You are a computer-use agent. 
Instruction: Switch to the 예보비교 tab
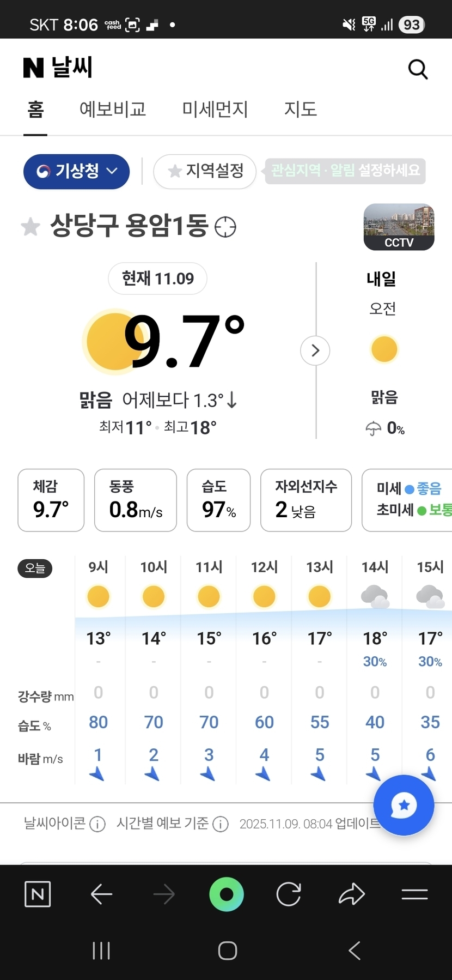point(113,110)
